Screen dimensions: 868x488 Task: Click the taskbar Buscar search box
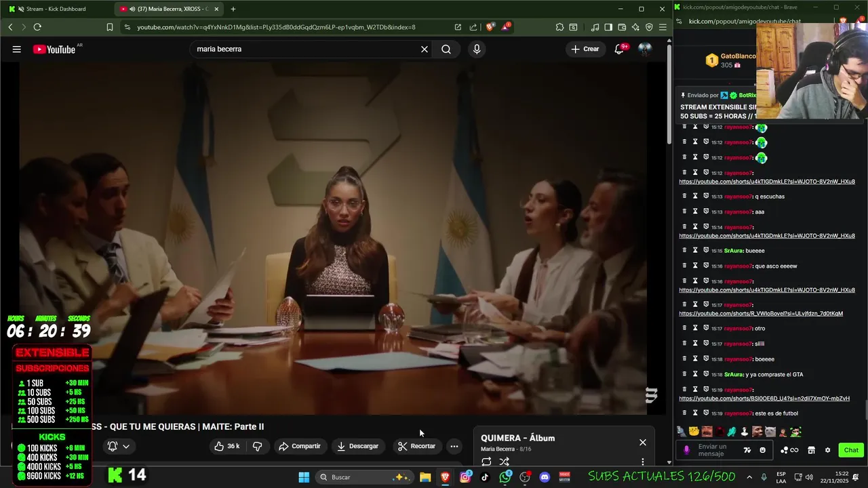pos(365,477)
